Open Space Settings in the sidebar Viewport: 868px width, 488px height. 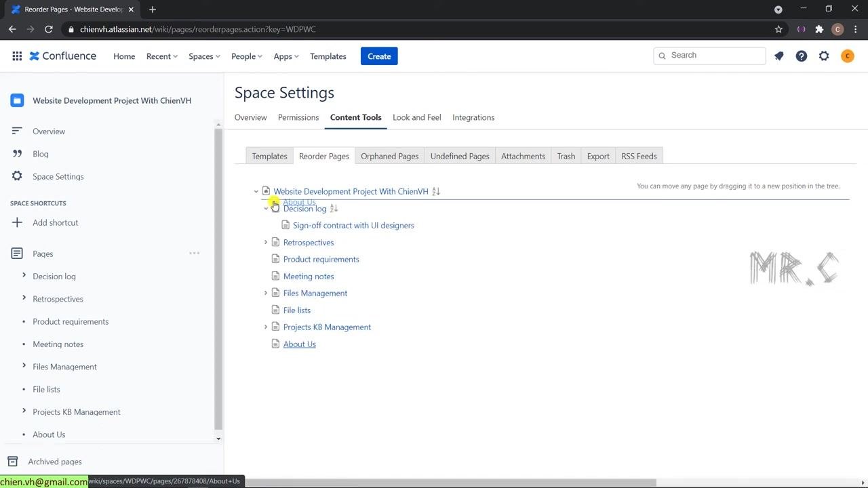[x=58, y=176]
